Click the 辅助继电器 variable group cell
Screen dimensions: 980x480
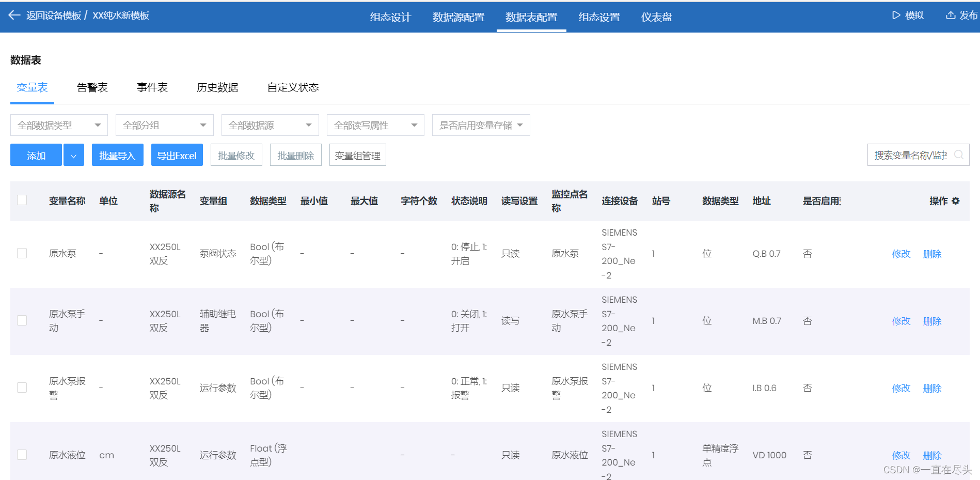point(218,321)
